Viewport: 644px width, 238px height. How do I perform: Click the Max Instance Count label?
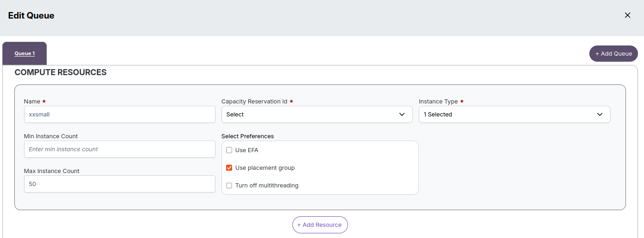click(x=52, y=171)
